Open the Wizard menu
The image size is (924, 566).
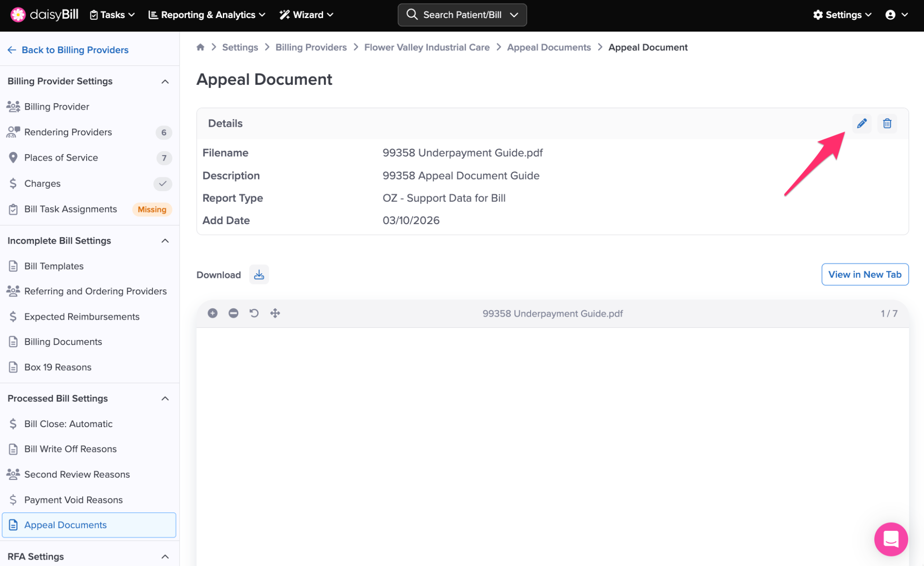point(306,15)
